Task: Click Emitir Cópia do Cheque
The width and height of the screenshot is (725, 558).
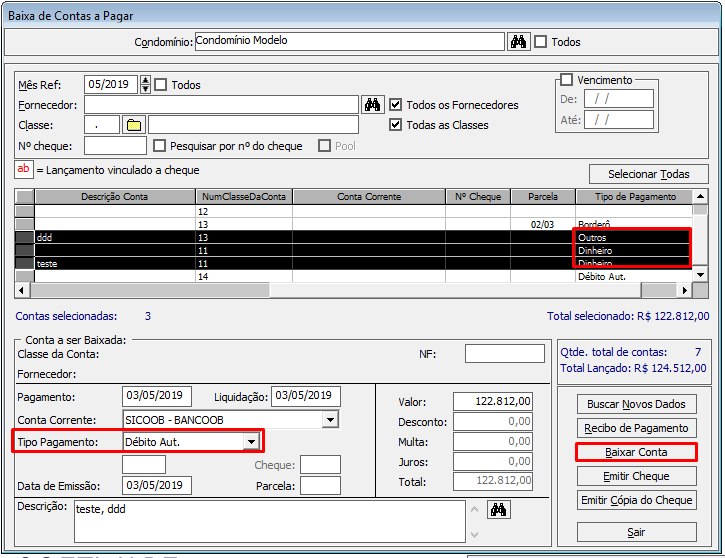Action: (636, 500)
